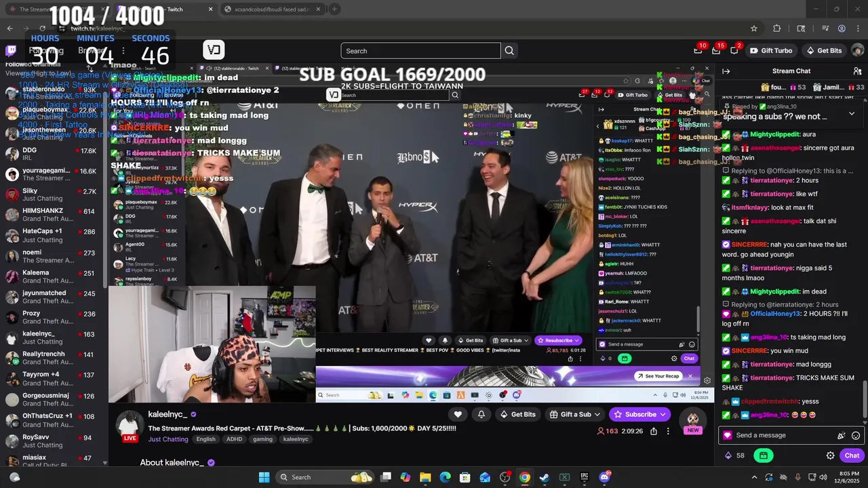Open Reallytrenchh channel in sidebar
This screenshot has height=488, width=868.
[54, 358]
